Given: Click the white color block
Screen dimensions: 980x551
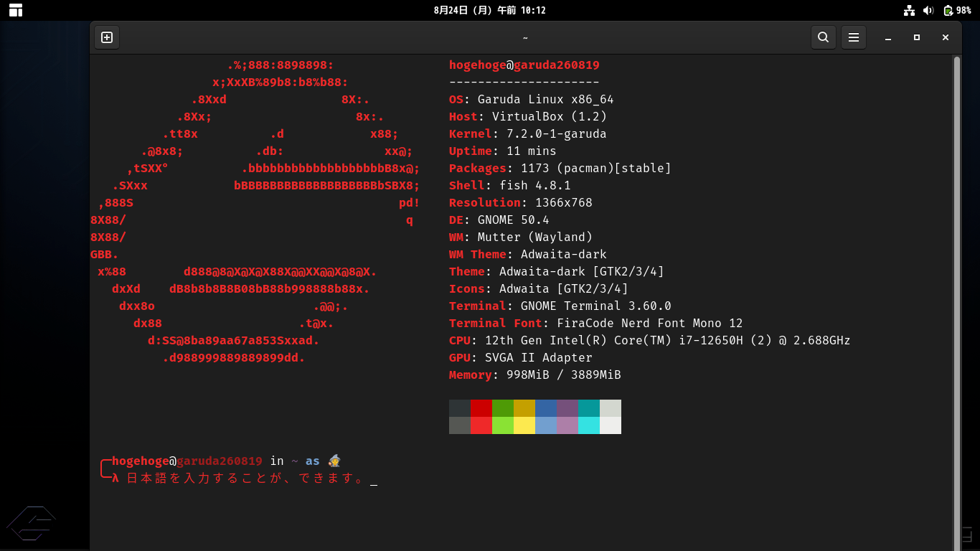Looking at the screenshot, I should [x=611, y=425].
